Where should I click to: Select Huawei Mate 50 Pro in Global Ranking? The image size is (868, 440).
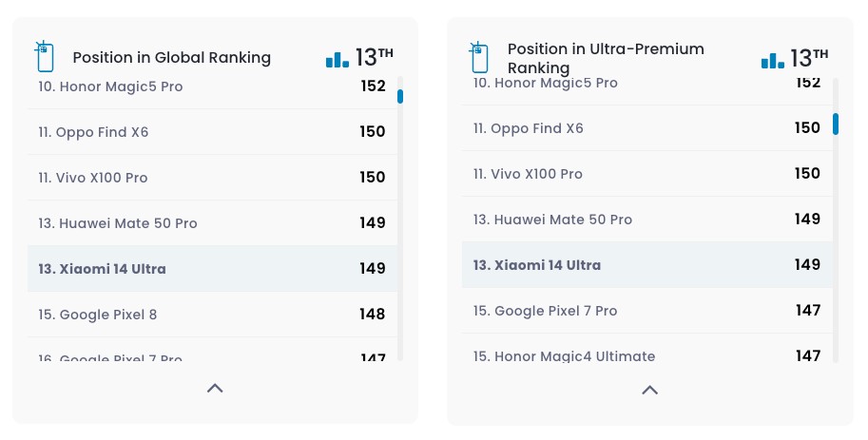click(118, 223)
